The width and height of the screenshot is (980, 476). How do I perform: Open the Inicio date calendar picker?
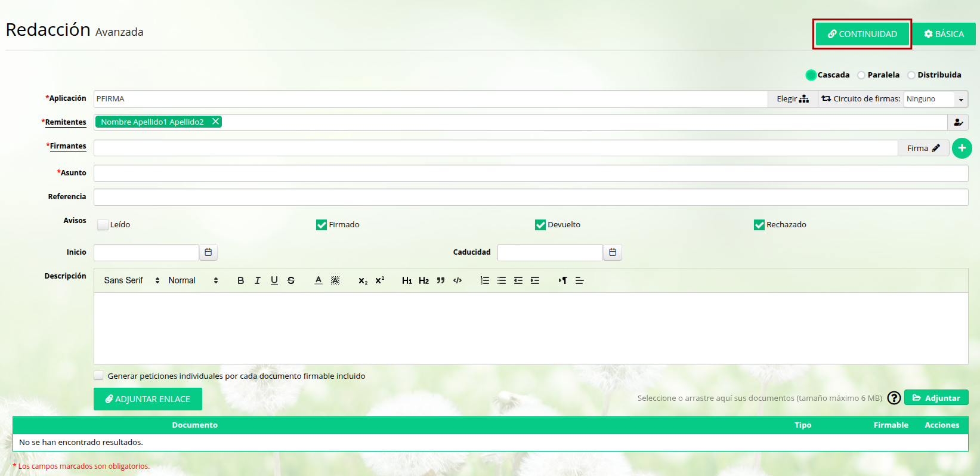coord(208,252)
